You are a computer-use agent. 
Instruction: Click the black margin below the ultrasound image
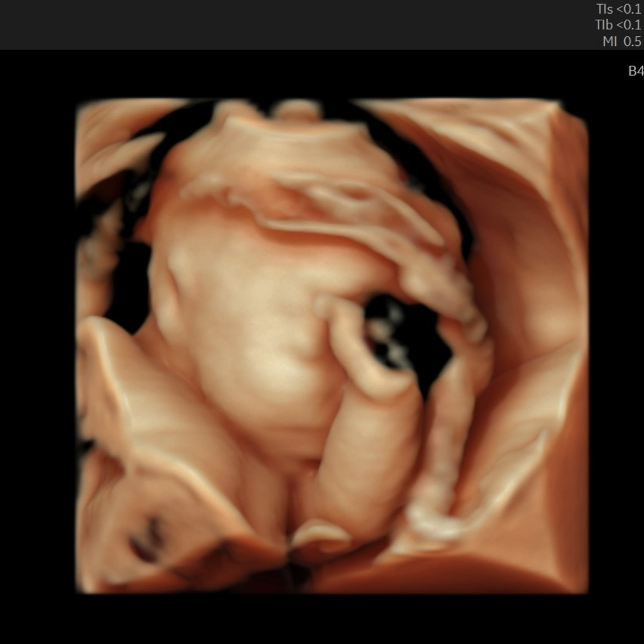tap(322, 620)
